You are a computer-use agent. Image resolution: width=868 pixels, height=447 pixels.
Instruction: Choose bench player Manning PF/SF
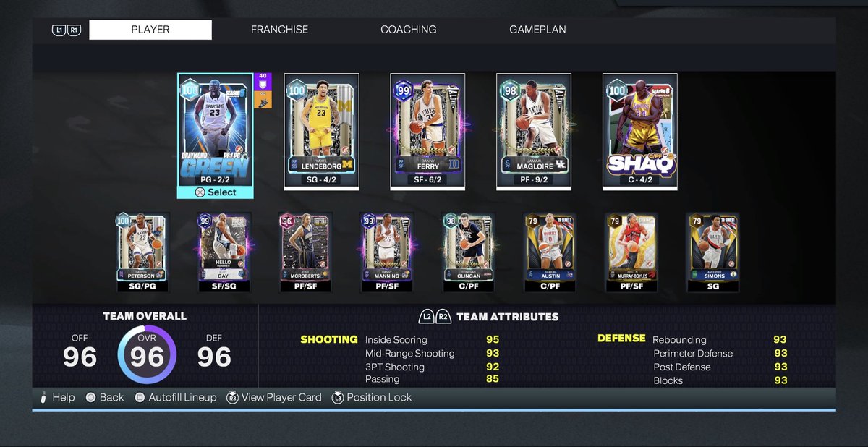(387, 252)
